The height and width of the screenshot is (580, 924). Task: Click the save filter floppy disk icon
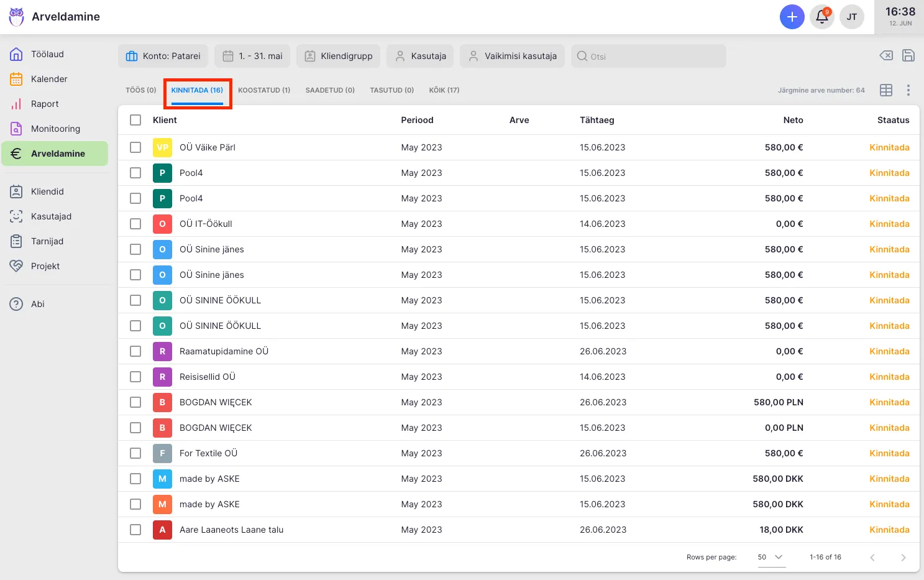click(908, 56)
